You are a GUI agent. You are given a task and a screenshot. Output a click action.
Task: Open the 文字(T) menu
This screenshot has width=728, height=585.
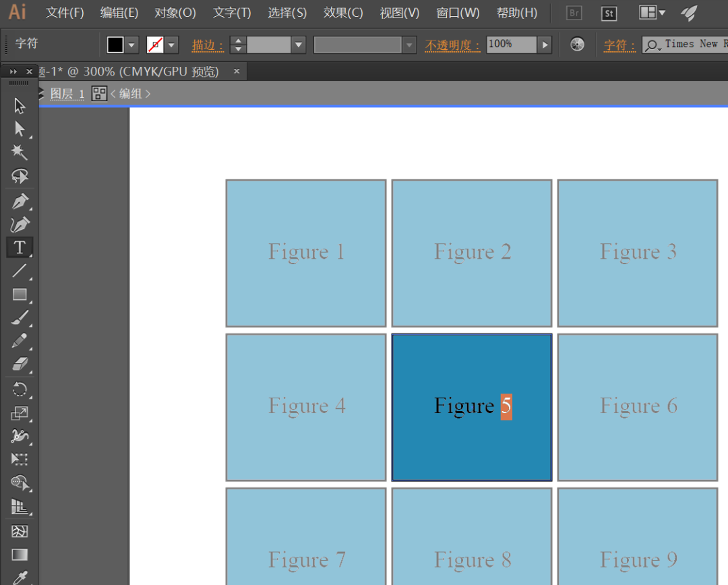point(232,13)
